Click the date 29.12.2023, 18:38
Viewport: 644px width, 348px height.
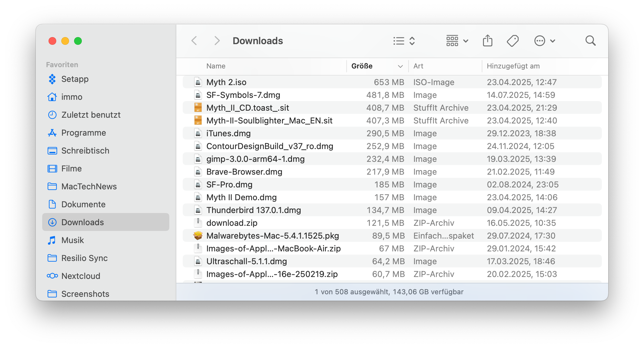click(521, 133)
